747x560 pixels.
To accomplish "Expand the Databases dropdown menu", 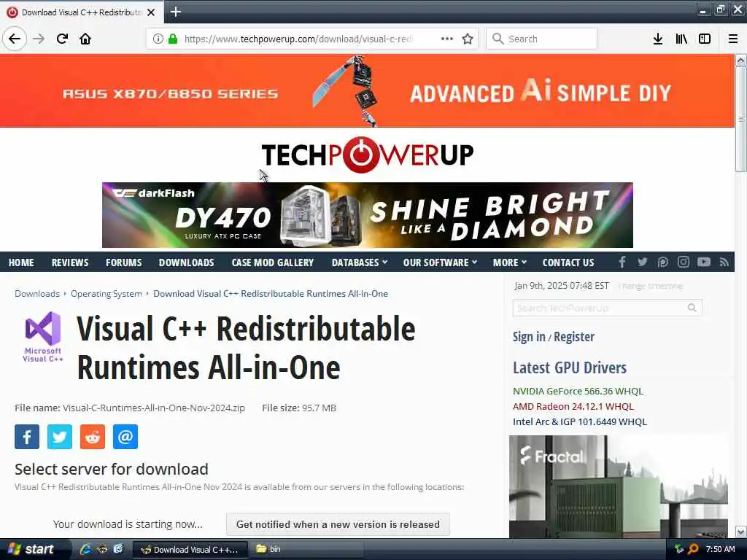I will pyautogui.click(x=359, y=262).
